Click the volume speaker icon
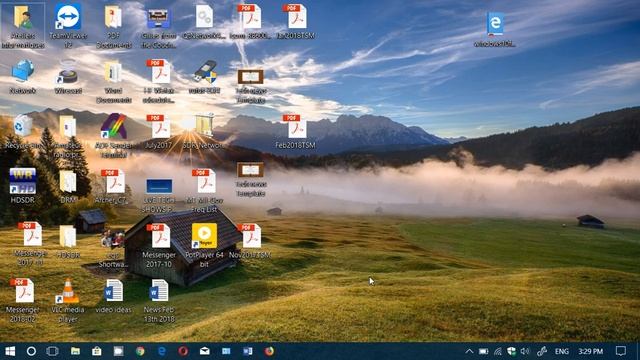The image size is (640, 360). click(525, 351)
